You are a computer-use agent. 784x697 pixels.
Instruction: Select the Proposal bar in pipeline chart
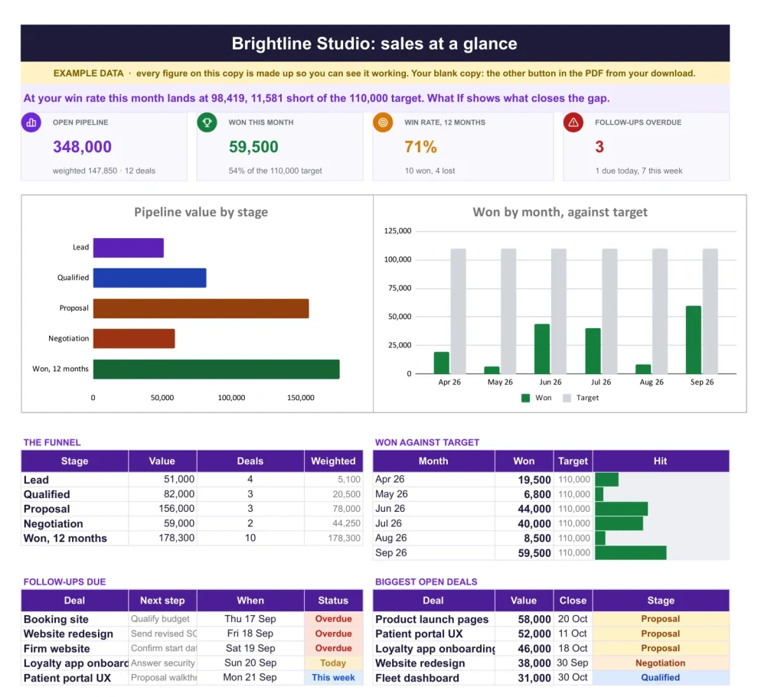201,308
